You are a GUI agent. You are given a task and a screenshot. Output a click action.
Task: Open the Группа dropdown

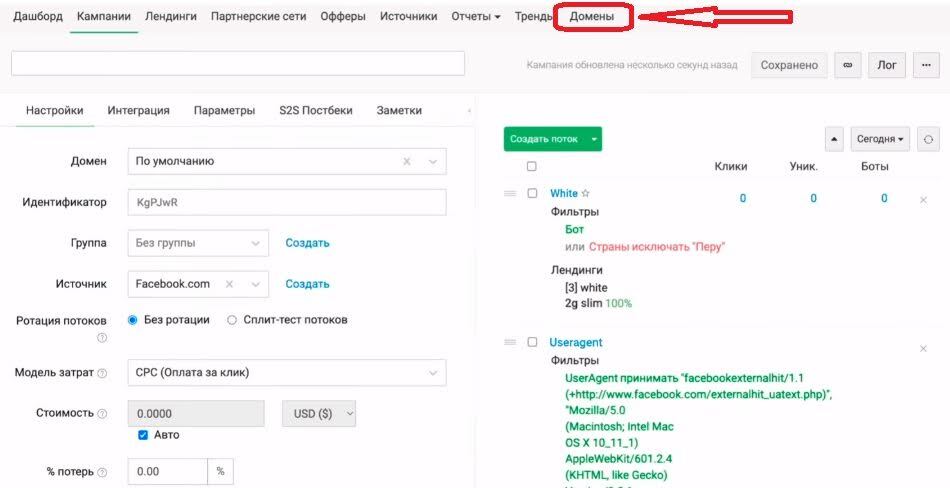click(198, 242)
